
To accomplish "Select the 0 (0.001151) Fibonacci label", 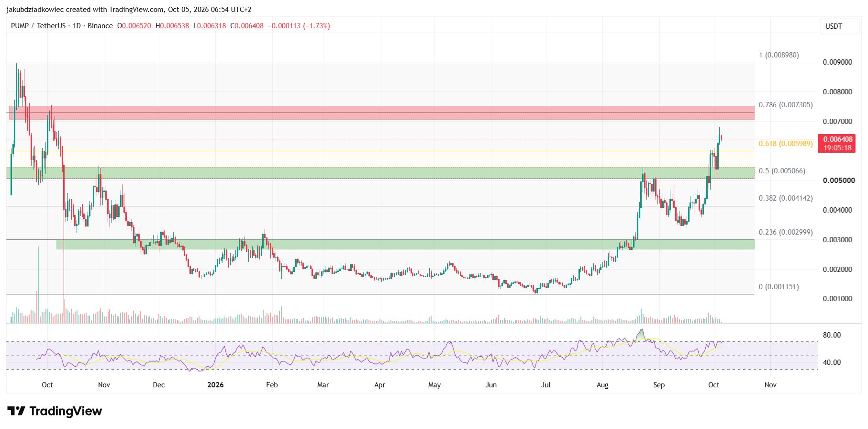I will pos(779,287).
